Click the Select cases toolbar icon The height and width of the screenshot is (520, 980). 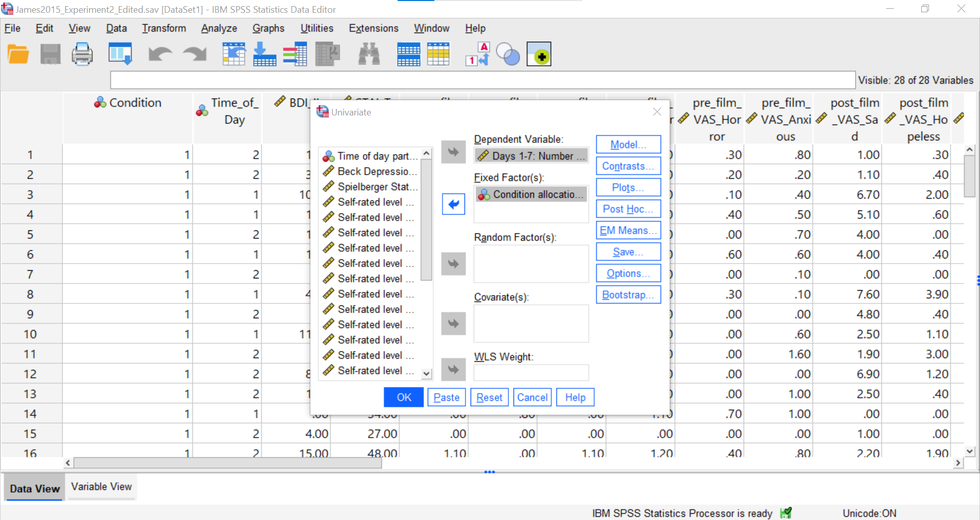point(438,54)
